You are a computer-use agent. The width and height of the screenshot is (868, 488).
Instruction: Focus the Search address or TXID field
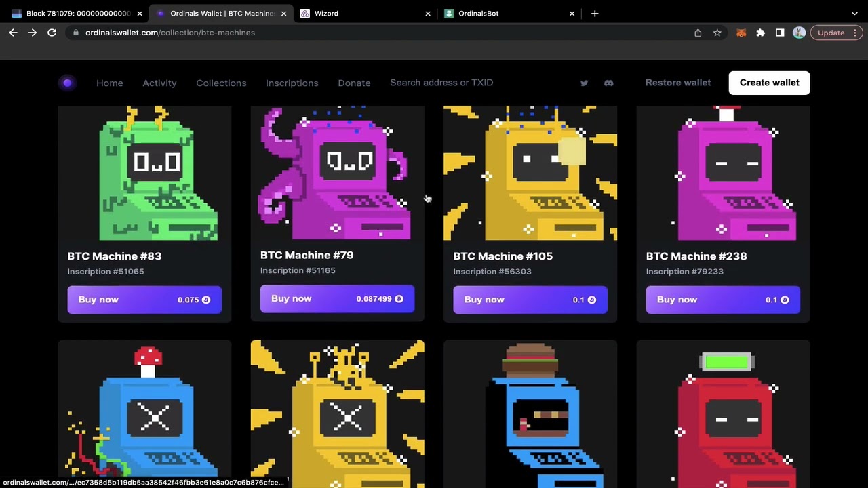point(441,83)
